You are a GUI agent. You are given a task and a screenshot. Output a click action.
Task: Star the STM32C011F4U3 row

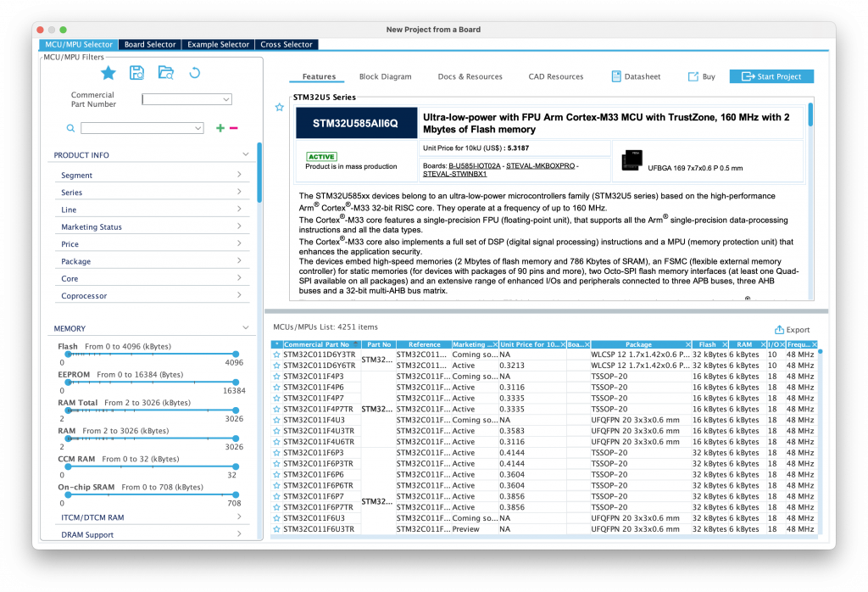(x=276, y=420)
